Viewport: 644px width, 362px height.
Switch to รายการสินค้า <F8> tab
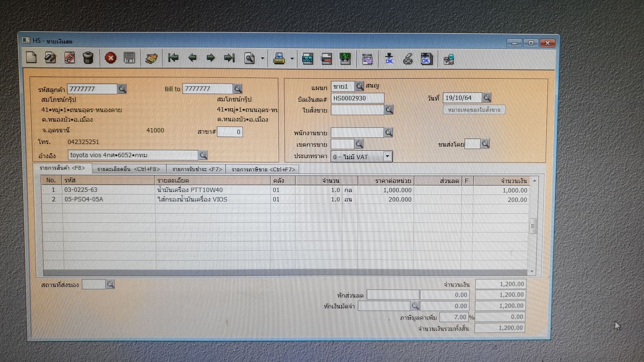tap(62, 168)
